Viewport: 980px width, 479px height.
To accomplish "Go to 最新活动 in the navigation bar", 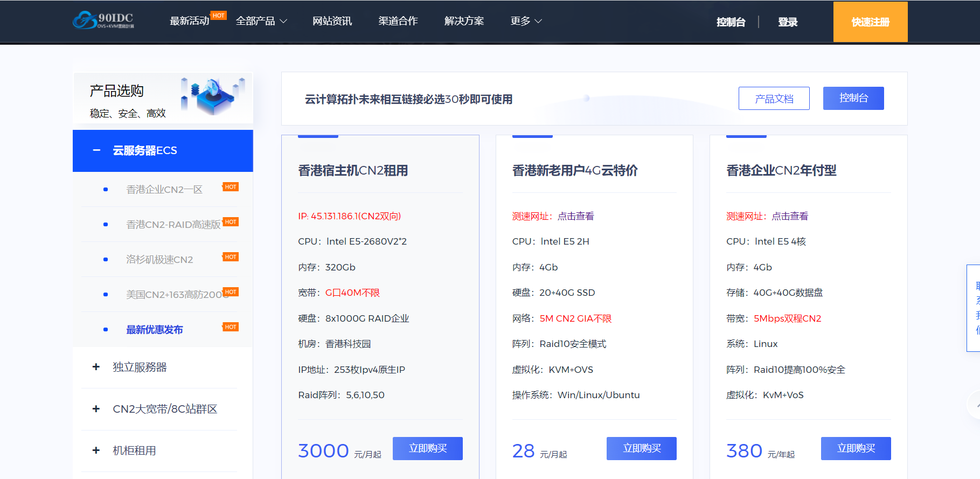I will (189, 21).
